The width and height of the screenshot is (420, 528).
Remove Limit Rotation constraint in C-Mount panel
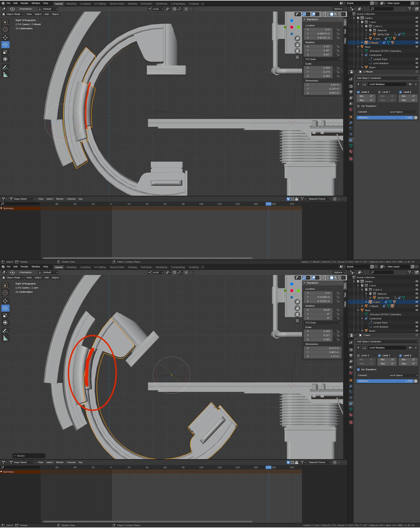click(x=416, y=84)
